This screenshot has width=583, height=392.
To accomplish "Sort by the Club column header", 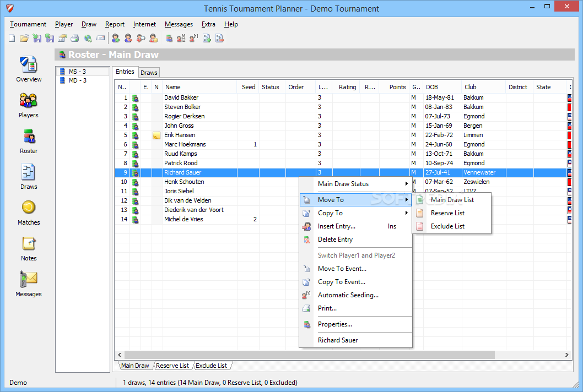I will point(484,87).
